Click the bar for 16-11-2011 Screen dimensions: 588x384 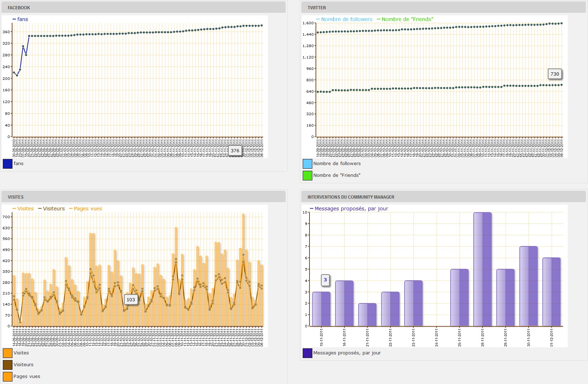coord(344,303)
